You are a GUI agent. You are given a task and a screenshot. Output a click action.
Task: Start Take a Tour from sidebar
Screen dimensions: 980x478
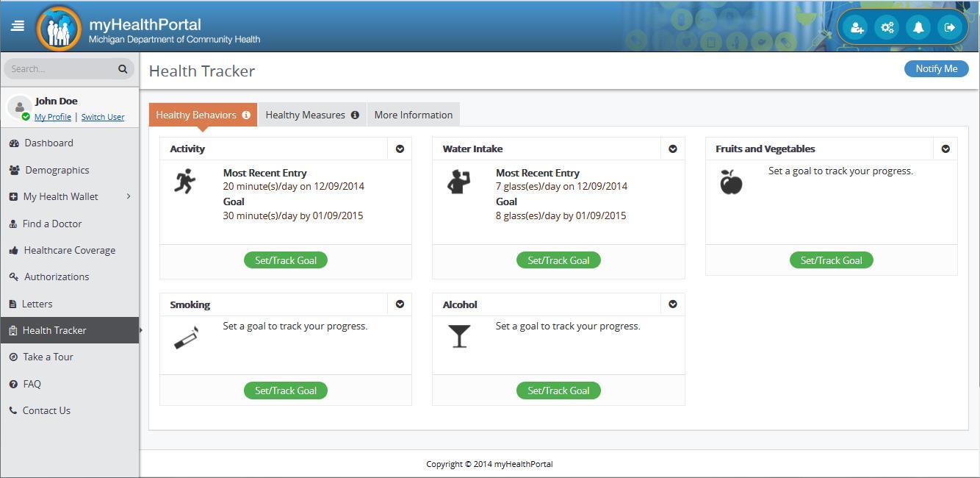(x=70, y=357)
